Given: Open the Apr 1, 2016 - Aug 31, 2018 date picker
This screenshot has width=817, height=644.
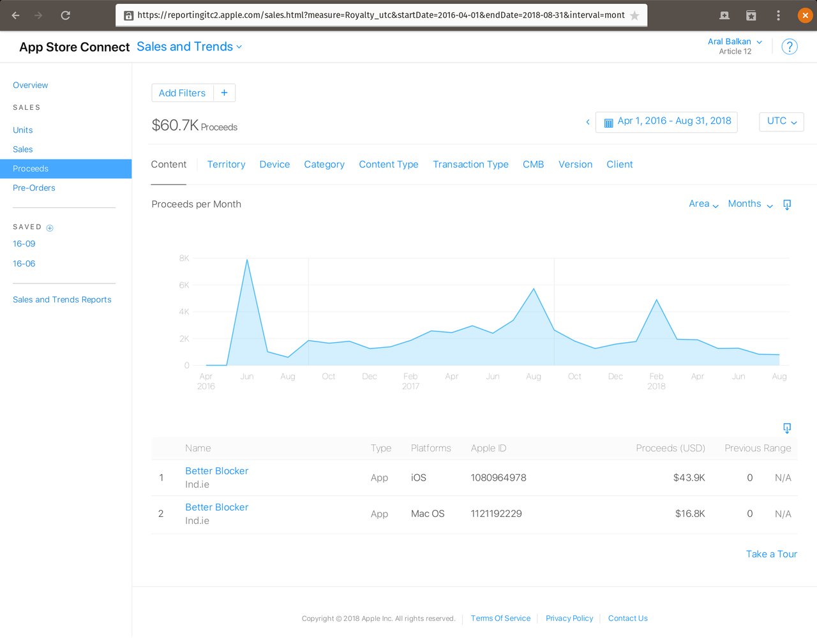Looking at the screenshot, I should click(666, 121).
